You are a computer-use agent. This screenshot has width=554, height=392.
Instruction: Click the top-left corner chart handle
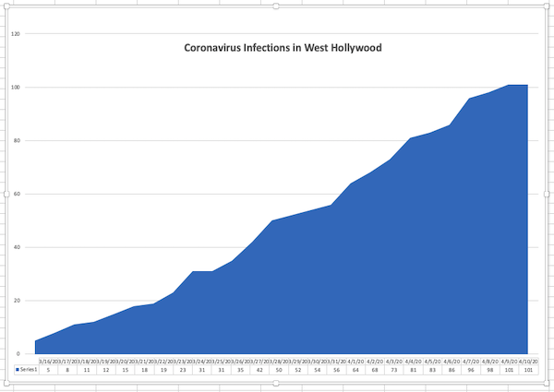6,6
